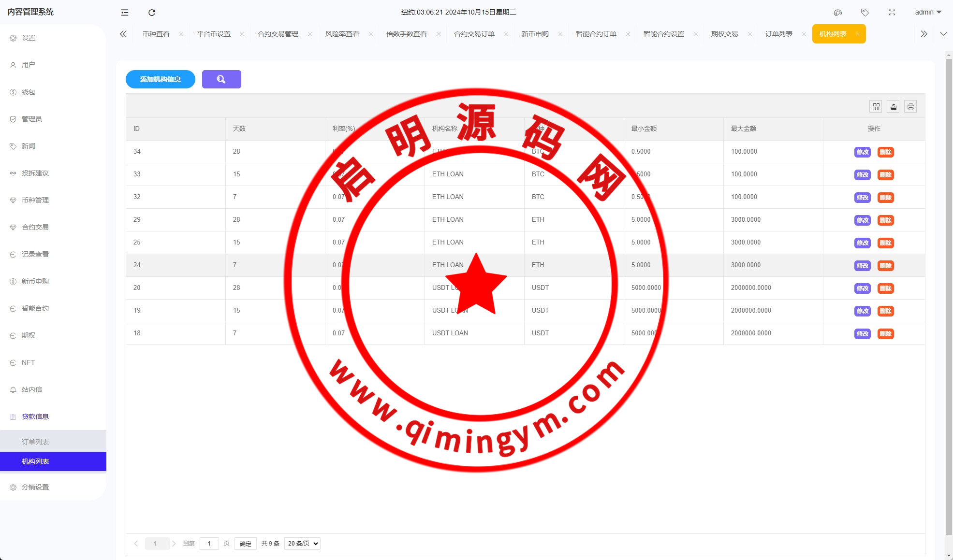Screen dimensions: 953x560
Task: Click the refresh page icon
Action: 152,13
